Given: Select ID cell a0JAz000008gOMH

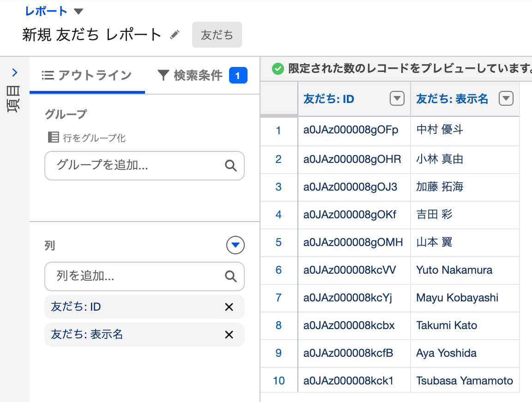Looking at the screenshot, I should pos(354,243).
